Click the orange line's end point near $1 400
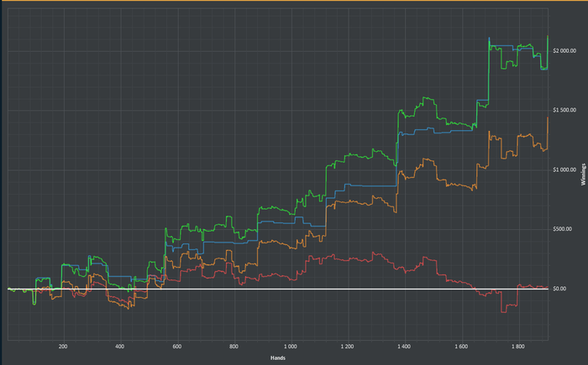 pos(548,117)
